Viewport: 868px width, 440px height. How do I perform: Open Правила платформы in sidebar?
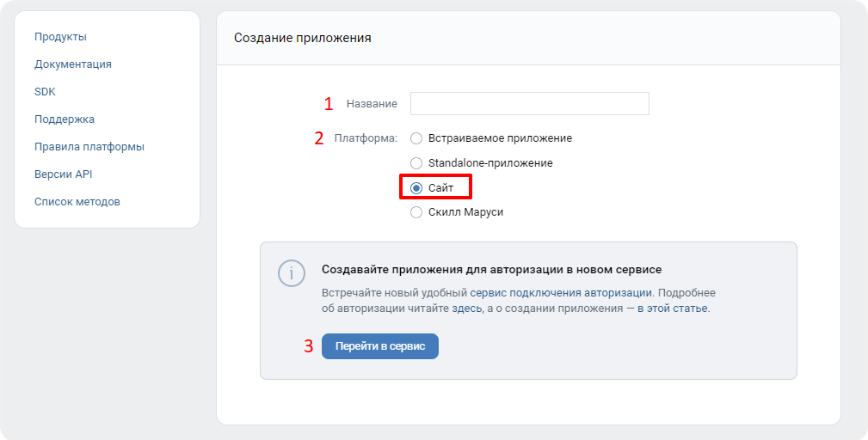coord(89,147)
